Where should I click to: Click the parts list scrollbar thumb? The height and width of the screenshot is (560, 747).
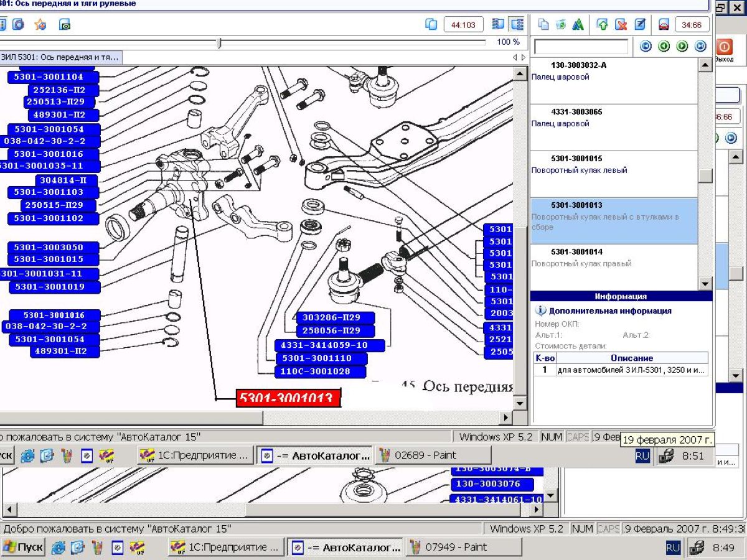705,175
